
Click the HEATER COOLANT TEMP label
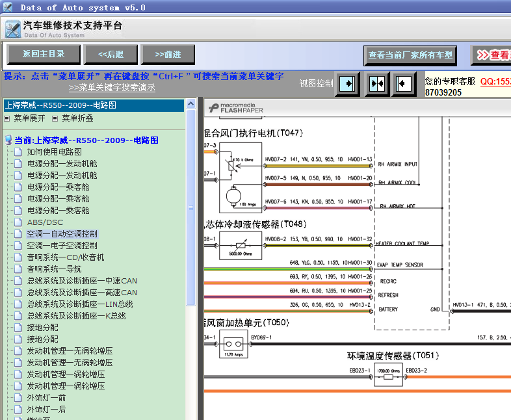click(402, 243)
